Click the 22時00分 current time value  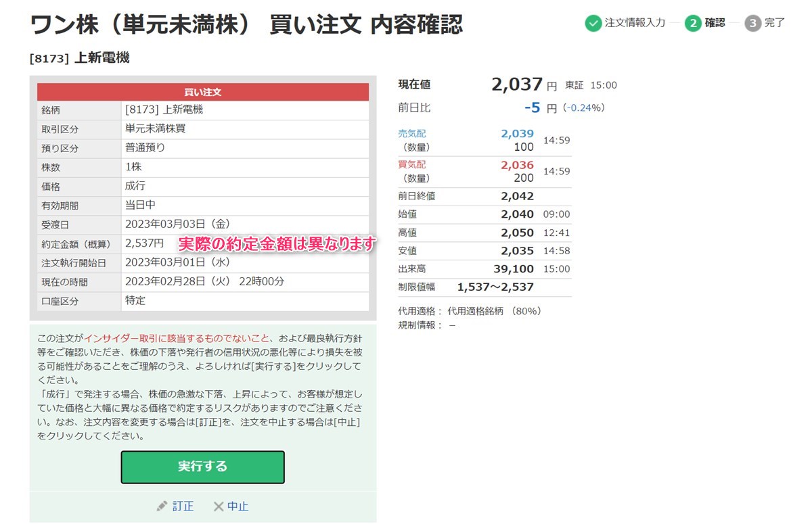[262, 281]
